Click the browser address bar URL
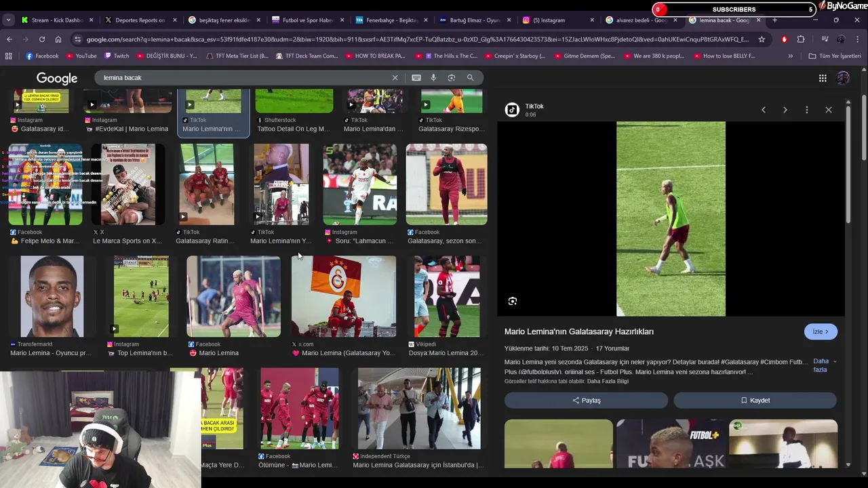Viewport: 868px width, 488px height. pos(417,39)
